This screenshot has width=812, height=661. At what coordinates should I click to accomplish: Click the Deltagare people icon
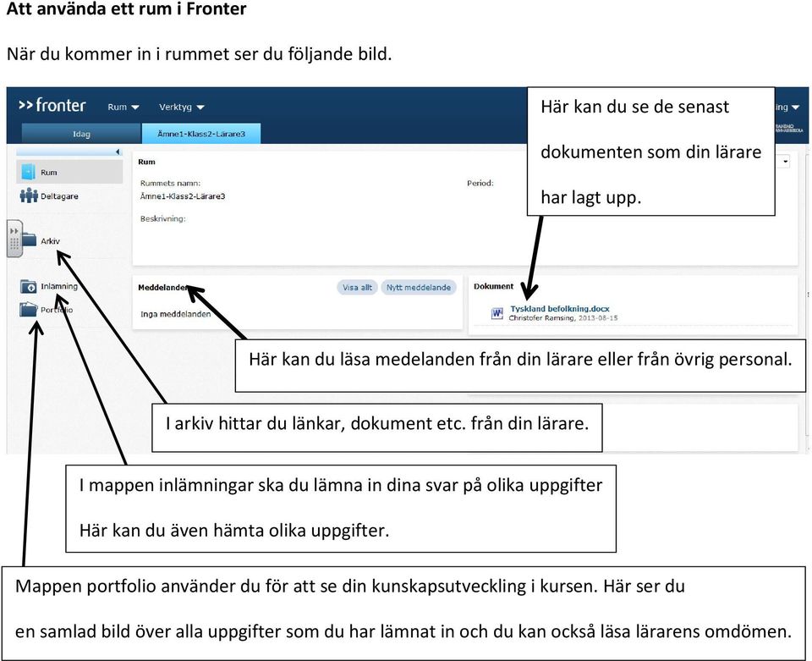pos(29,196)
